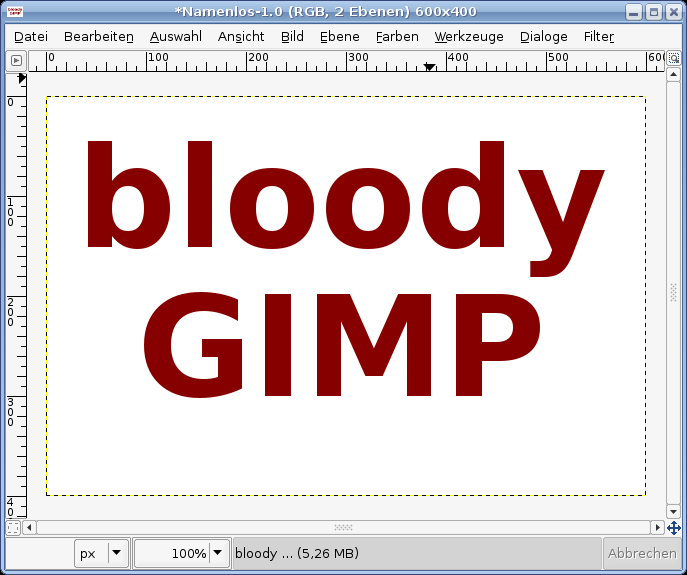
Task: Open the Bild menu
Action: [x=292, y=37]
